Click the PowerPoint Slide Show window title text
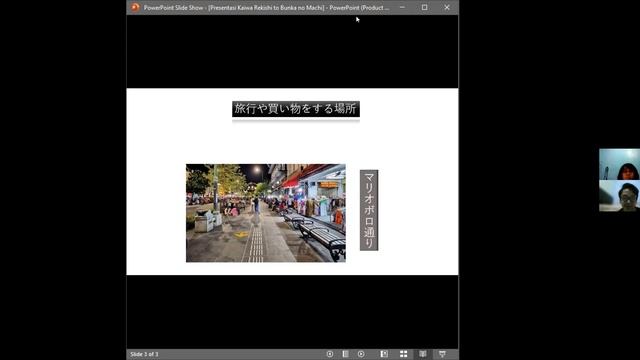 tap(266, 7)
